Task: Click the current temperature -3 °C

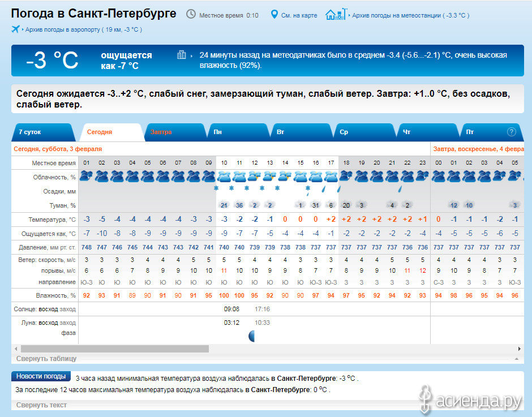Action: (52, 61)
